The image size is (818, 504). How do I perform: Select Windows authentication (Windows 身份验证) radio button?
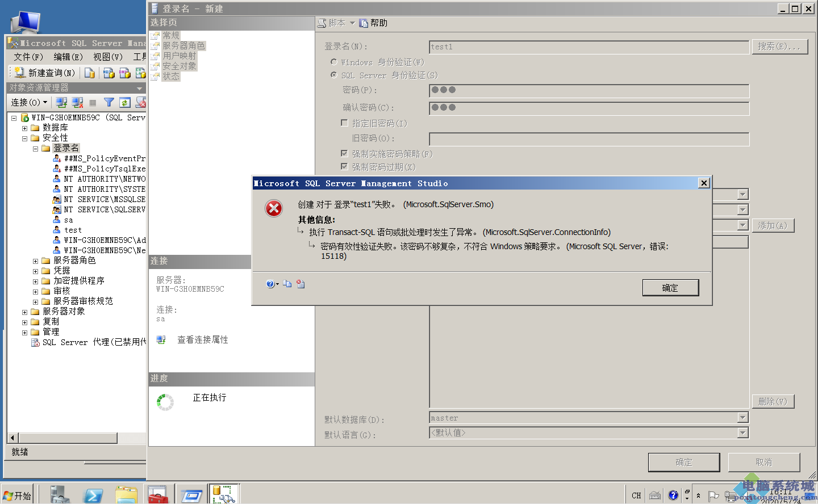(333, 62)
